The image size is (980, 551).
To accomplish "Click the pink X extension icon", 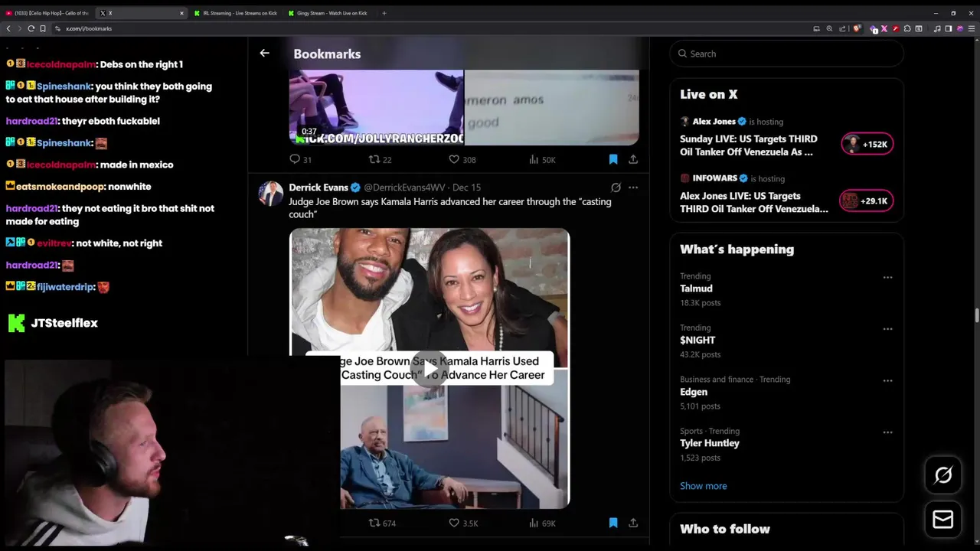I will coord(884,28).
